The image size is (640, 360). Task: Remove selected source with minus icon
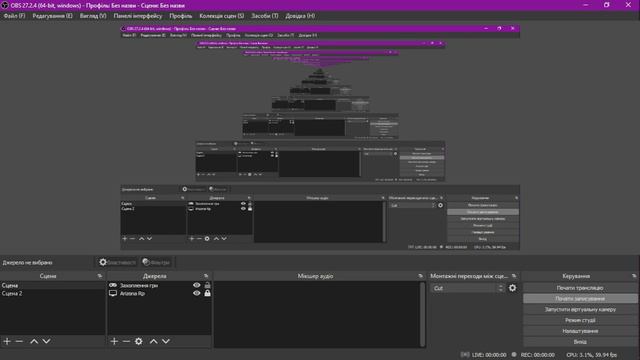127,341
